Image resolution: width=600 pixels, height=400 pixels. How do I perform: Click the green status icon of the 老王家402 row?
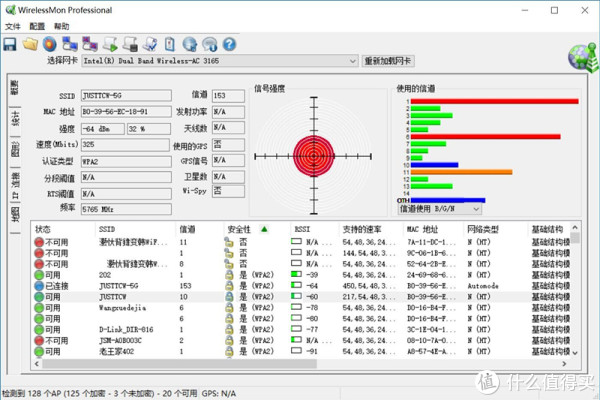point(39,351)
